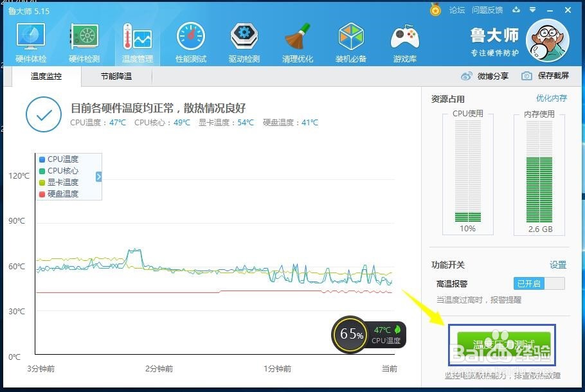
Task: Open 游戏库 game controller
Action: tap(405, 42)
